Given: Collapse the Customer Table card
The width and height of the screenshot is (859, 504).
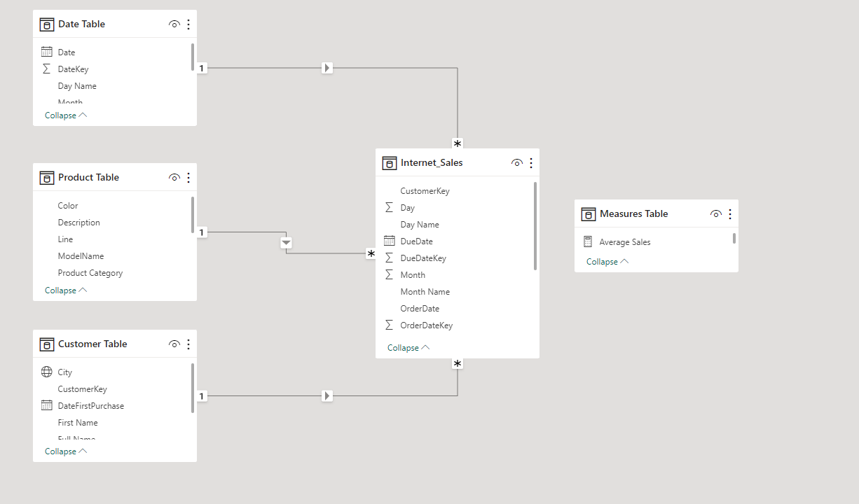Looking at the screenshot, I should coord(66,451).
